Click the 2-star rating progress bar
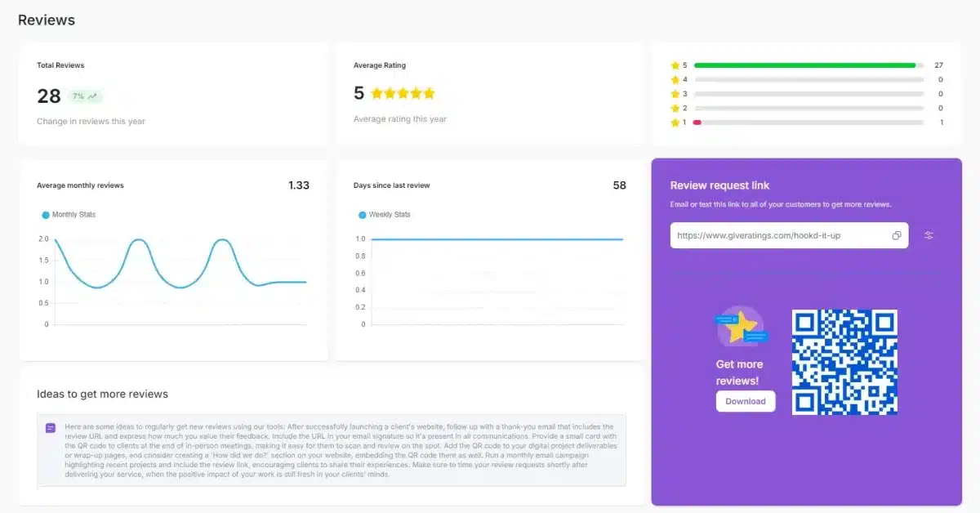Screen dimensions: 980x513 808,109
